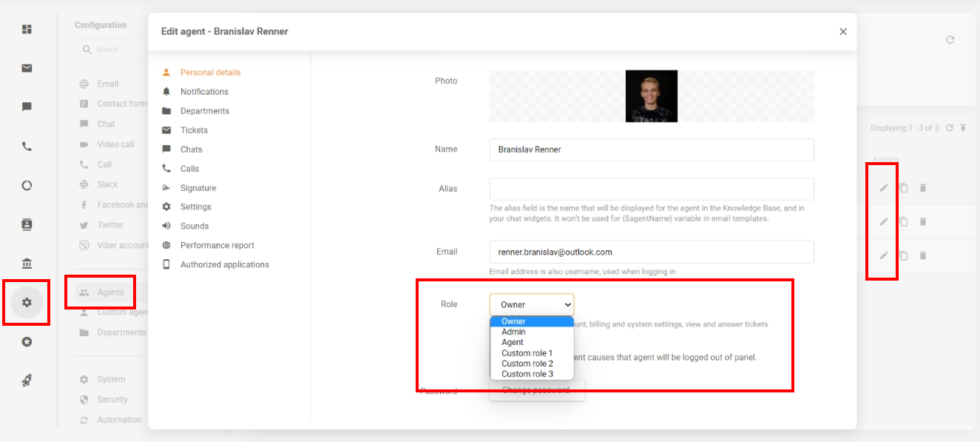Choose Custom role 2 in Role list
The image size is (980, 442).
[x=527, y=364]
